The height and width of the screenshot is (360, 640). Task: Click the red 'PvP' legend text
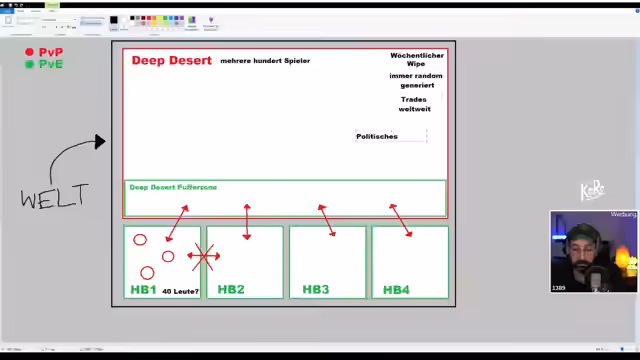tap(51, 52)
